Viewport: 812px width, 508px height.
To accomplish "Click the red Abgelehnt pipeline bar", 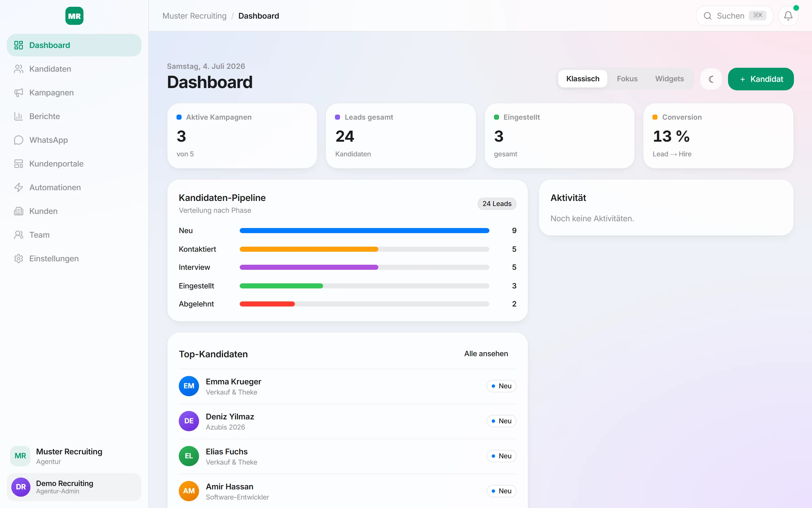I will click(267, 304).
